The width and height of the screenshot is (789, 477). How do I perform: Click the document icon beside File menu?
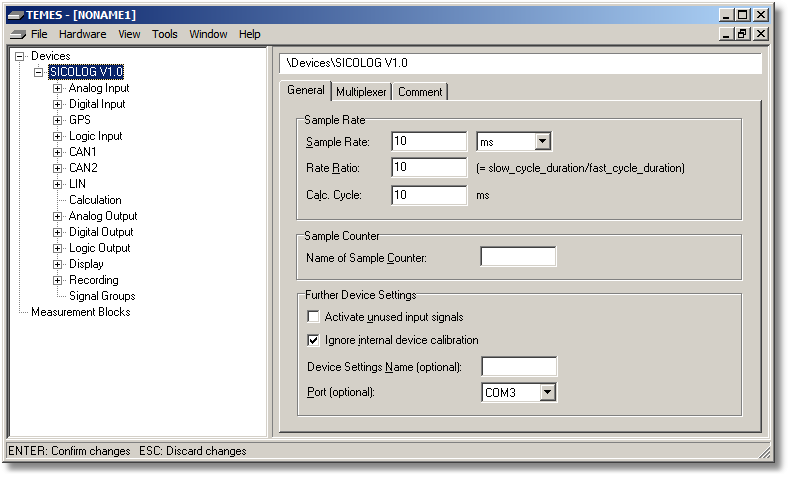pos(18,34)
